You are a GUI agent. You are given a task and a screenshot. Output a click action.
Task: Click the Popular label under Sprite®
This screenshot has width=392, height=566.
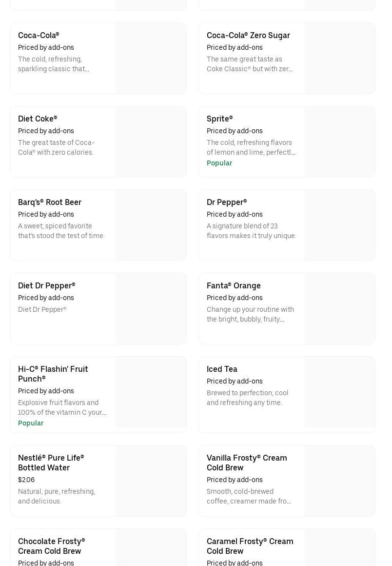pyautogui.click(x=219, y=163)
